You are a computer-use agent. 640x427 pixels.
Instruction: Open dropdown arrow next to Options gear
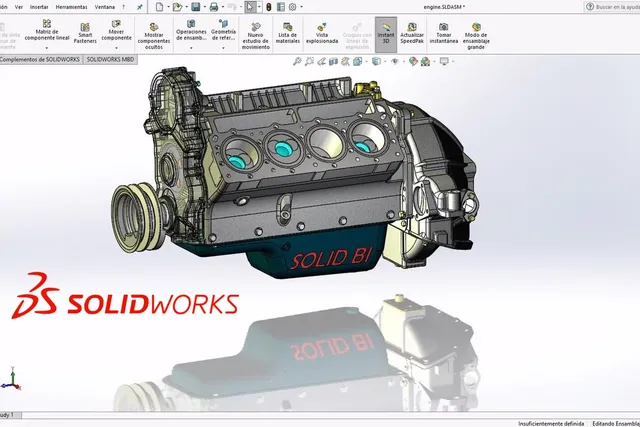click(302, 7)
